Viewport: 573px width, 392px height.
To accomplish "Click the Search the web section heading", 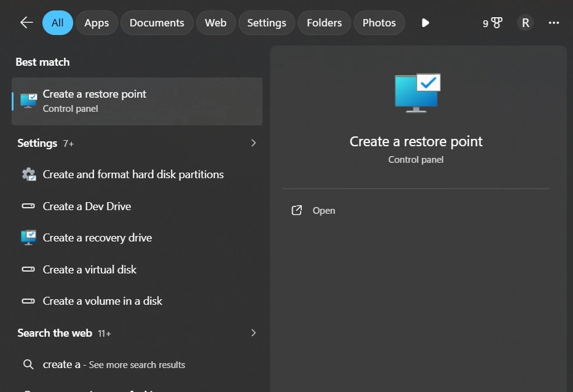I will pos(55,333).
